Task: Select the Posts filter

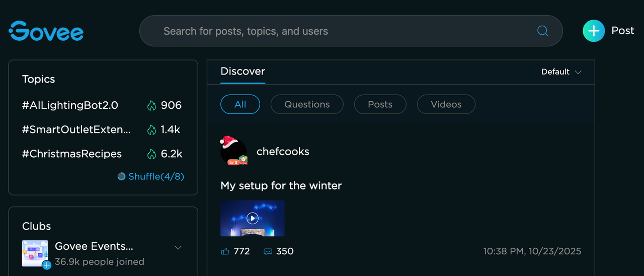Action: pyautogui.click(x=380, y=104)
